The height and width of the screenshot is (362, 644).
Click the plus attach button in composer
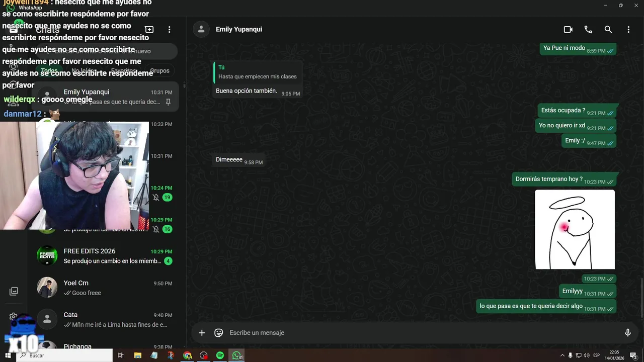(202, 333)
